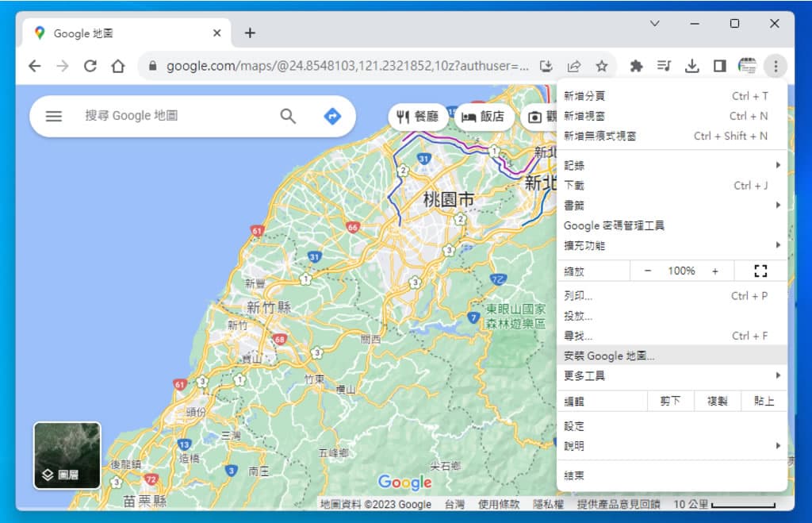Choose 投放... menu entry
Image resolution: width=812 pixels, height=523 pixels.
pos(672,316)
